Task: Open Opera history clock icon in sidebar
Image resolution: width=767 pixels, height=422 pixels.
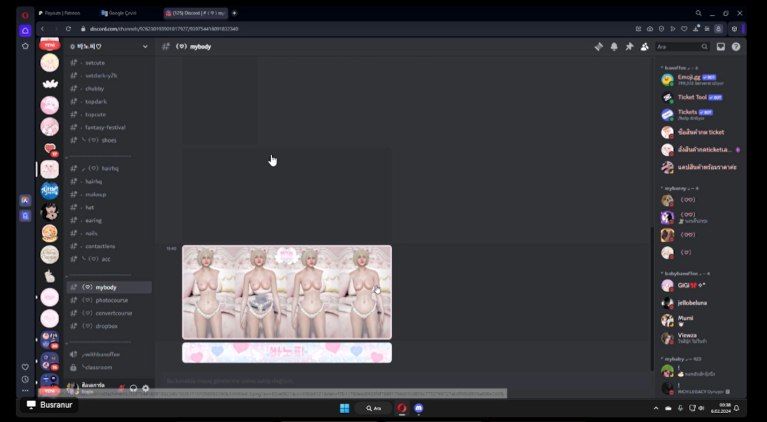Action: coord(25,379)
